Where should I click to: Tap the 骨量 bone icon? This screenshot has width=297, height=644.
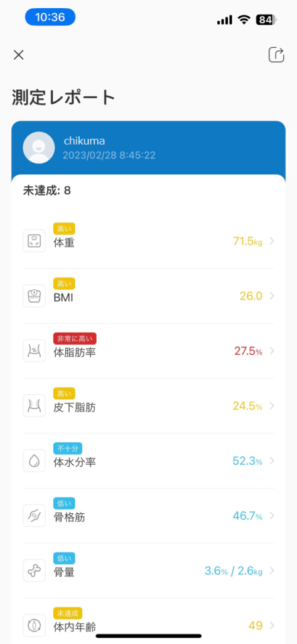[34, 571]
